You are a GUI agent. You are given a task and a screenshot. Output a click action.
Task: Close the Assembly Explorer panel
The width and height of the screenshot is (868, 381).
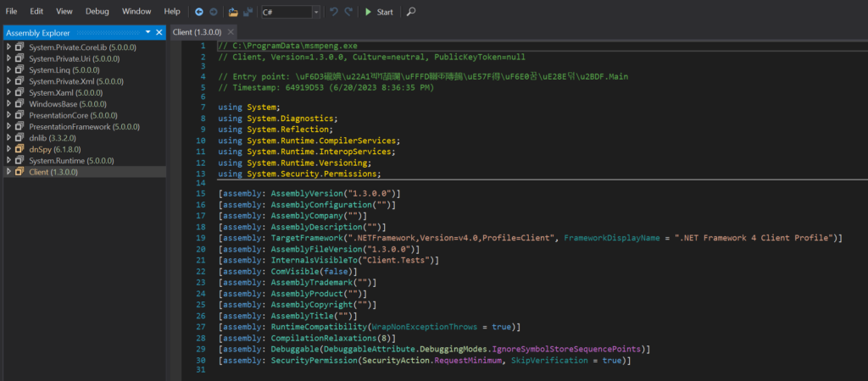click(159, 33)
